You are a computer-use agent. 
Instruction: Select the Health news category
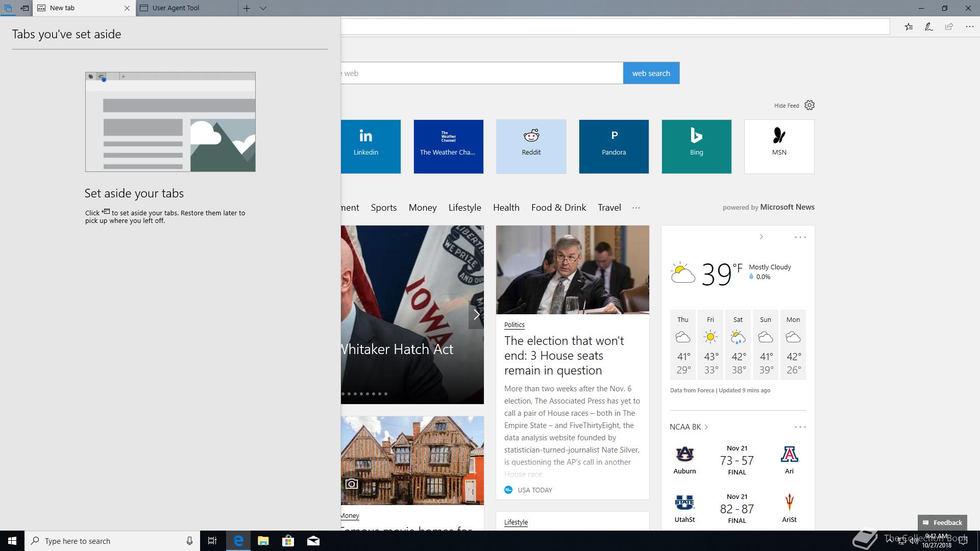tap(506, 208)
